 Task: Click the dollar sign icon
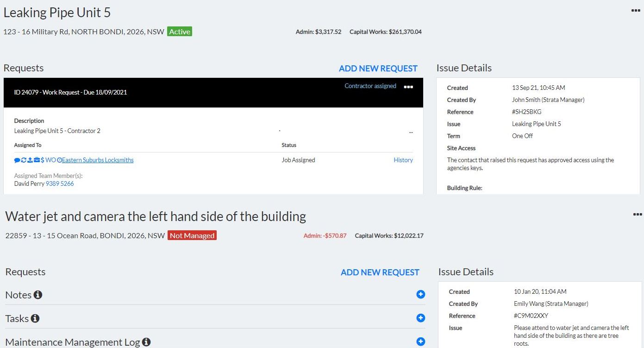coord(43,160)
